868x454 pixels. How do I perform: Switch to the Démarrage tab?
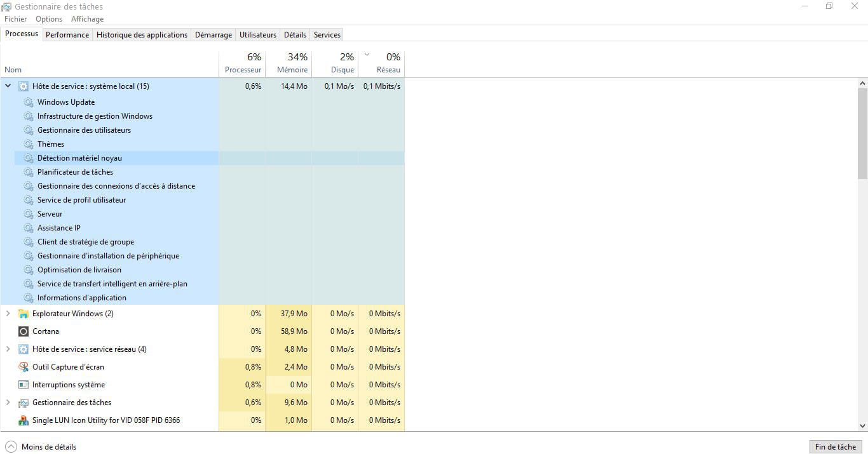pyautogui.click(x=214, y=35)
